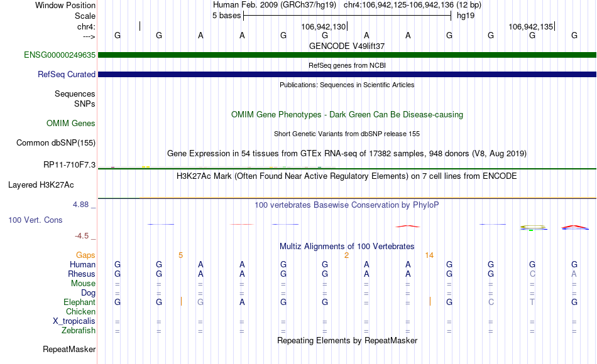Select the green GENCODE gene bar
This screenshot has width=597, height=364.
pos(347,55)
